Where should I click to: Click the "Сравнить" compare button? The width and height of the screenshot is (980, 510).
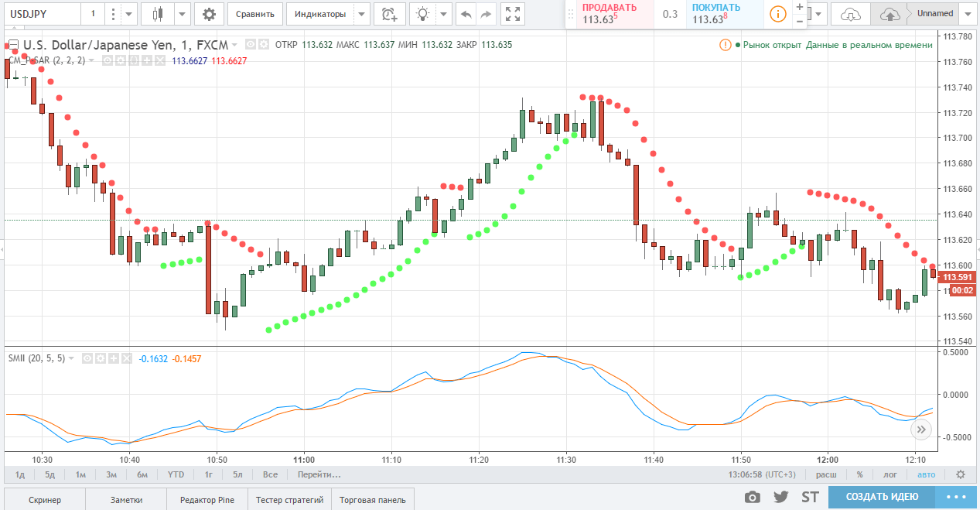click(255, 14)
